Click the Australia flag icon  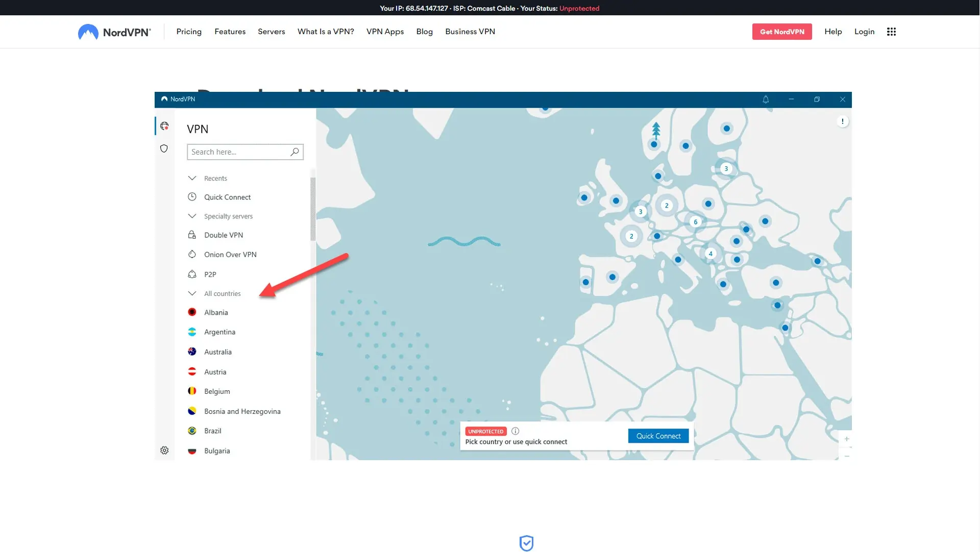192,352
